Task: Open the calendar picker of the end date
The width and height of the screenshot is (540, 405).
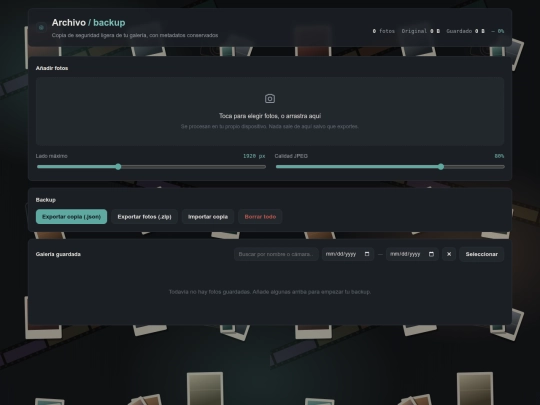Action: (431, 254)
